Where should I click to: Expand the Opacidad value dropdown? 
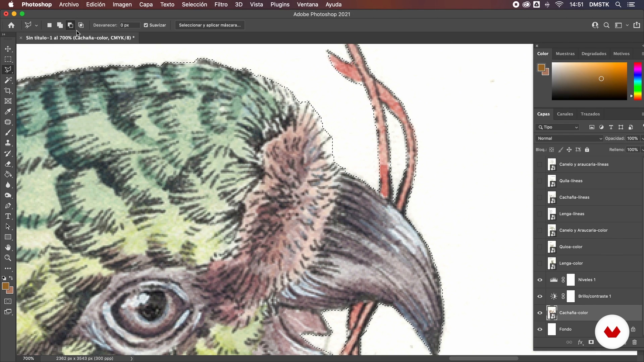coord(642,138)
